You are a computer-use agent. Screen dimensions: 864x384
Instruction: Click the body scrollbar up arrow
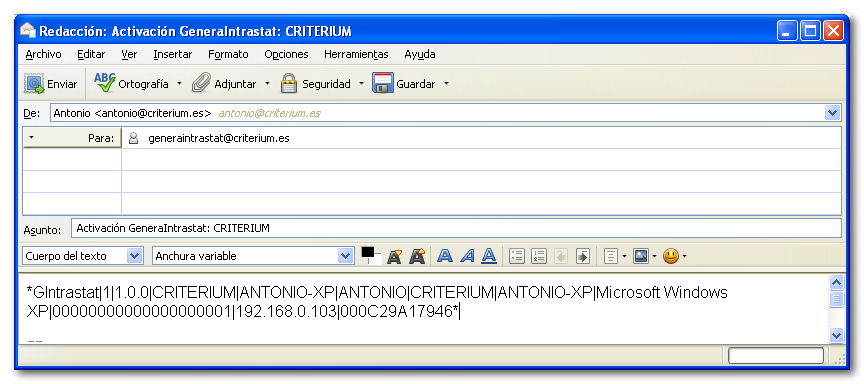[836, 283]
